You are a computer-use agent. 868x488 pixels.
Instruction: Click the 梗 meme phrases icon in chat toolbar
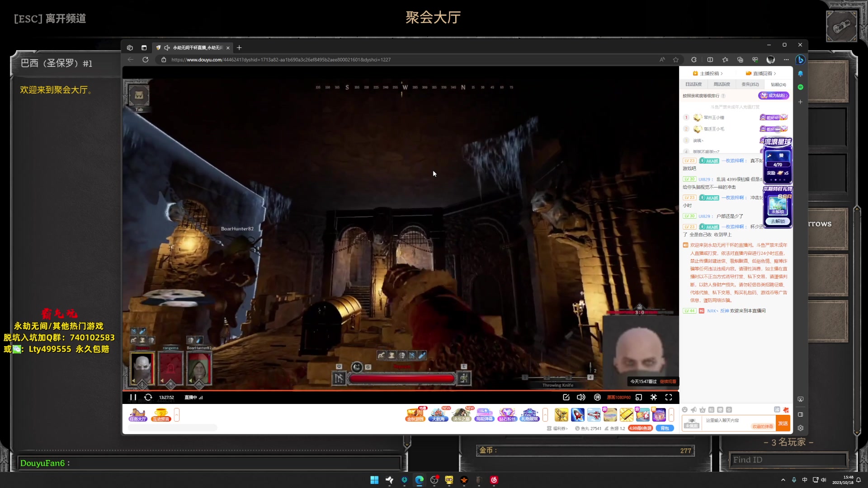pyautogui.click(x=720, y=410)
